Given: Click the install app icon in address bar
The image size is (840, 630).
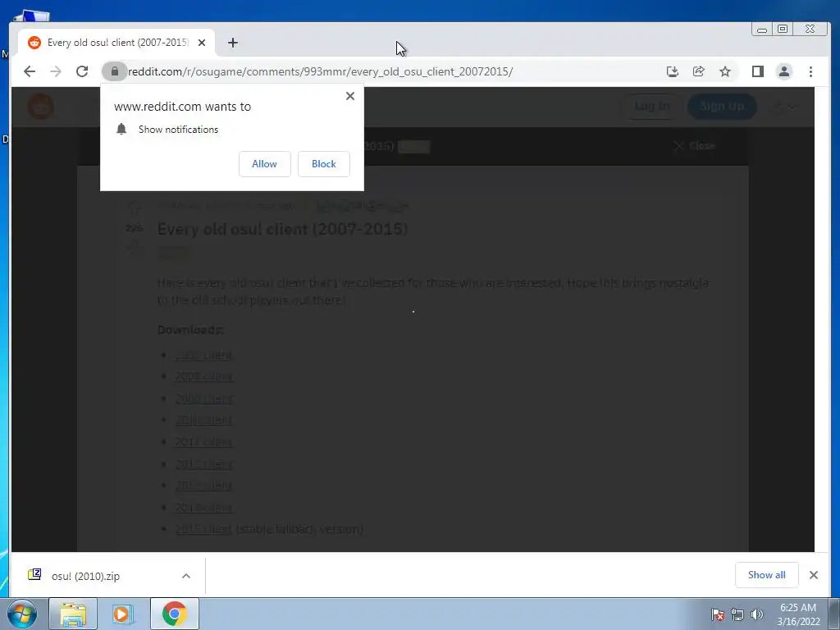Looking at the screenshot, I should point(673,71).
